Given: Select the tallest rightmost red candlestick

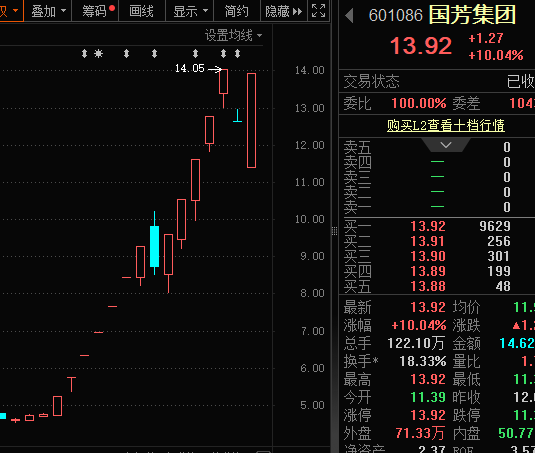Looking at the screenshot, I should [251, 120].
